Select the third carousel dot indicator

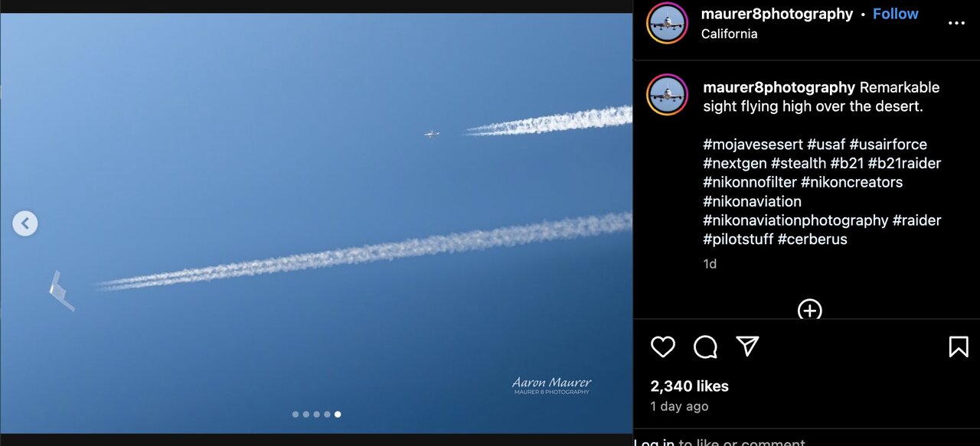[x=317, y=414]
